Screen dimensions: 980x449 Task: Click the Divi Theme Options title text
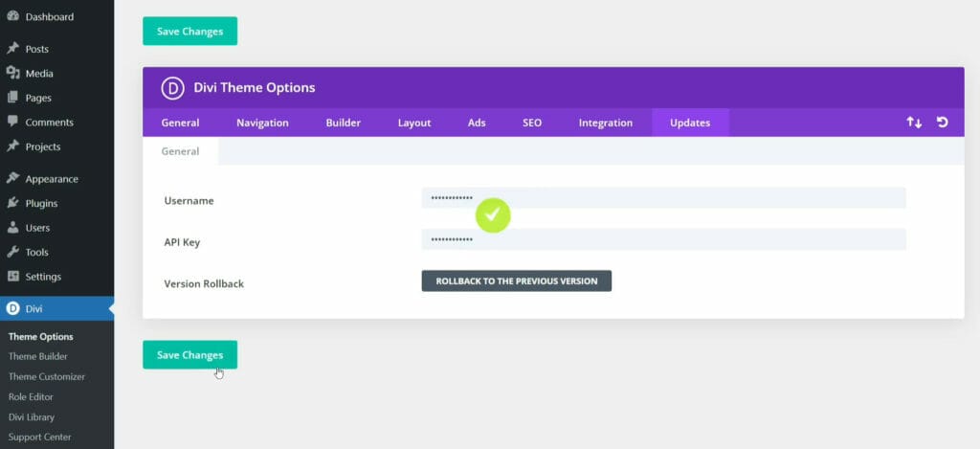tap(255, 87)
